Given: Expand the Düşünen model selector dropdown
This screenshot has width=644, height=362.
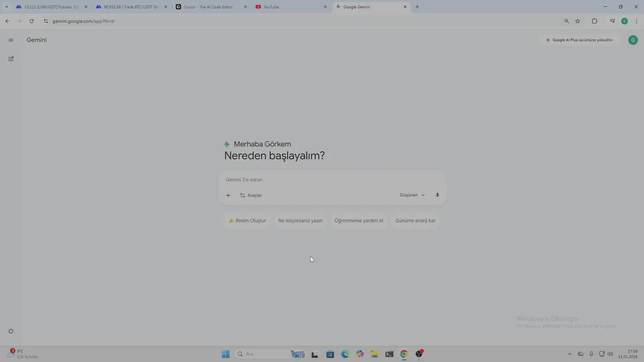Looking at the screenshot, I should coord(412,195).
